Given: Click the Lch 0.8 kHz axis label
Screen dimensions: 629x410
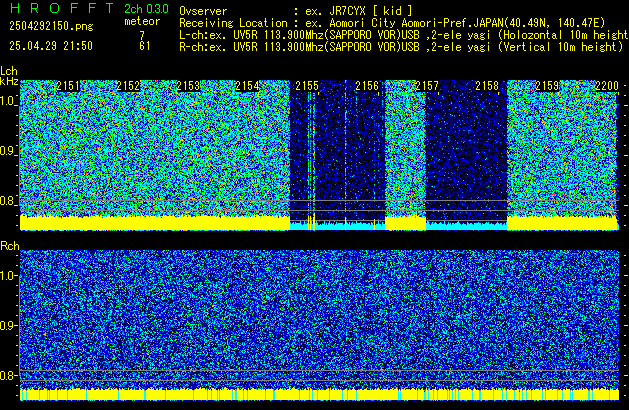Looking at the screenshot, I should (x=7, y=201).
